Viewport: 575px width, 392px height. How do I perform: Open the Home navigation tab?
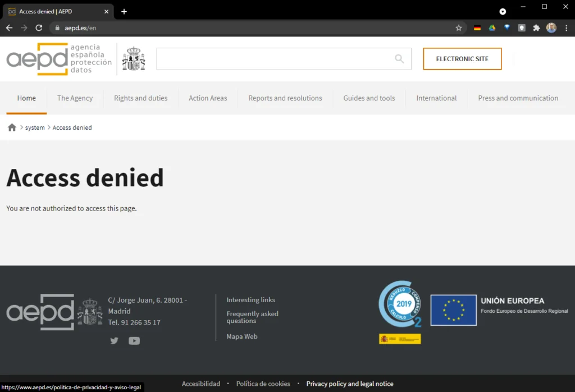pyautogui.click(x=26, y=98)
